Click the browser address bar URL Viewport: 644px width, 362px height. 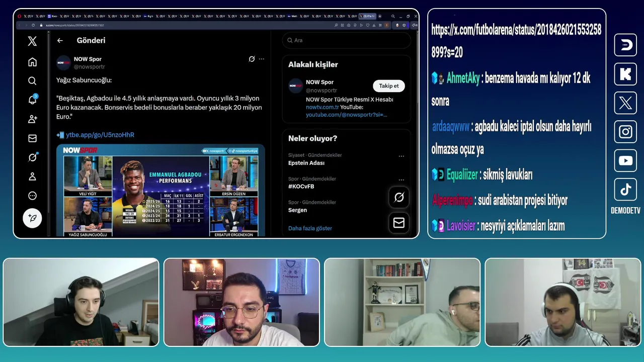pos(75,25)
